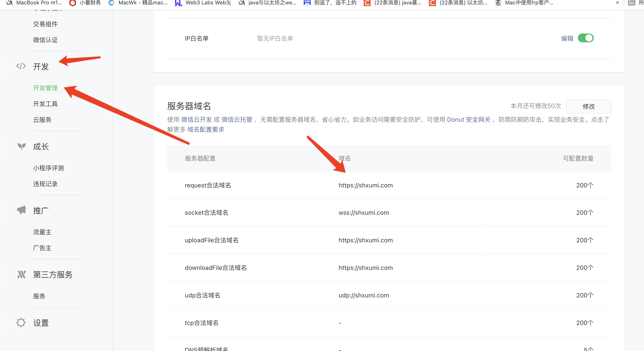Open 服务 under 第三方服务
This screenshot has width=644, height=351.
pos(39,296)
